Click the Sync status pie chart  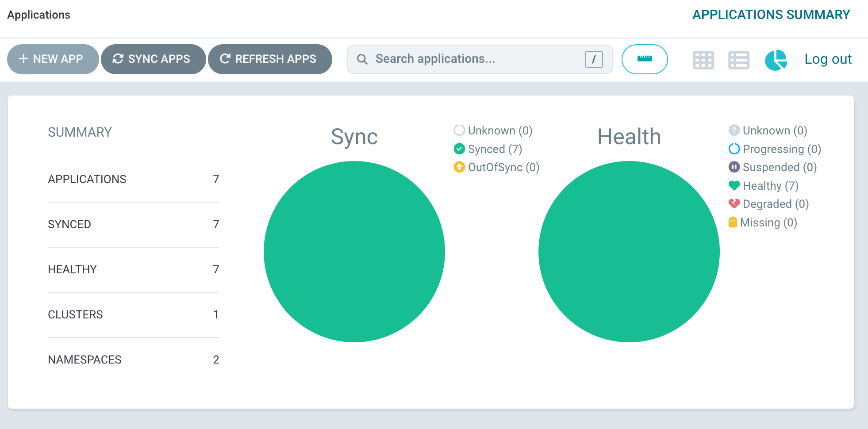coord(354,252)
